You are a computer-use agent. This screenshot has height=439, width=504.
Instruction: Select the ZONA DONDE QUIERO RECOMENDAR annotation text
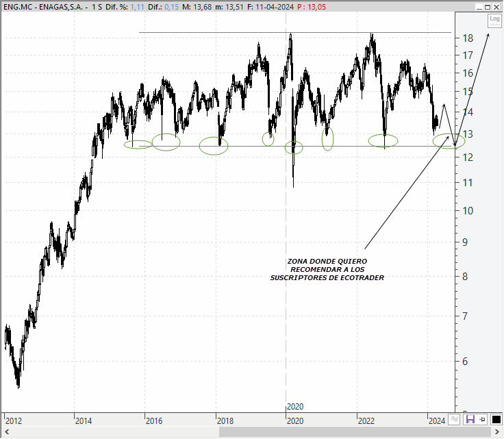pos(327,270)
